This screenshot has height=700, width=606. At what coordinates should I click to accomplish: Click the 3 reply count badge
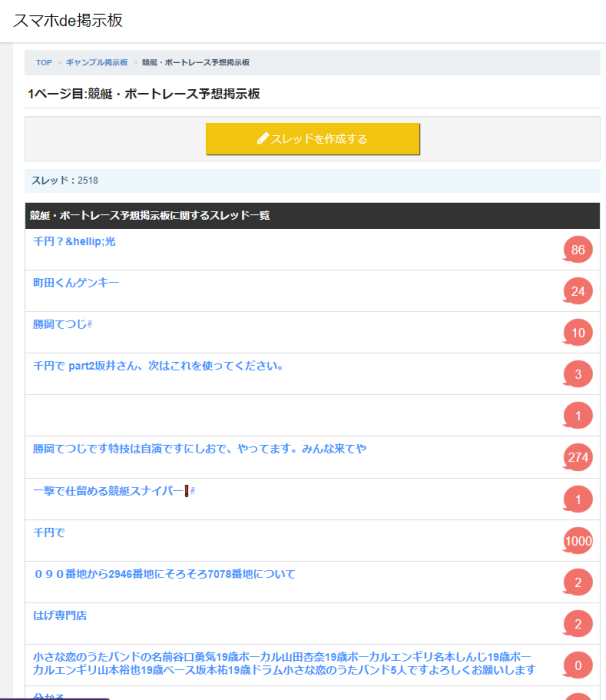point(578,375)
